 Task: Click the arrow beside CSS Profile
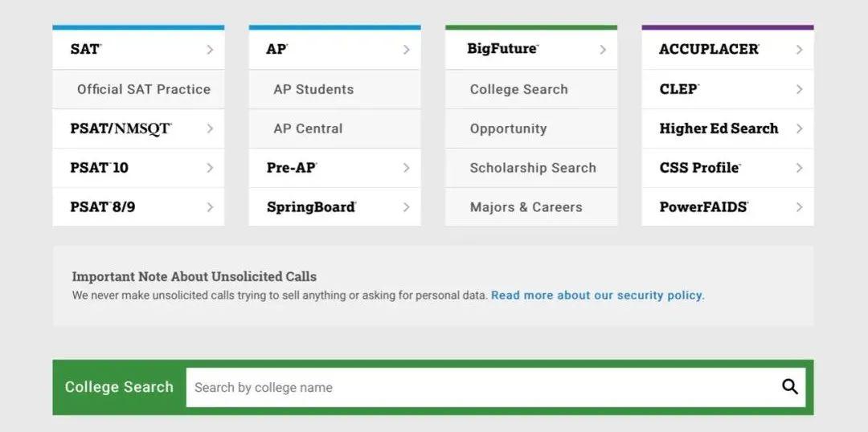pos(799,168)
